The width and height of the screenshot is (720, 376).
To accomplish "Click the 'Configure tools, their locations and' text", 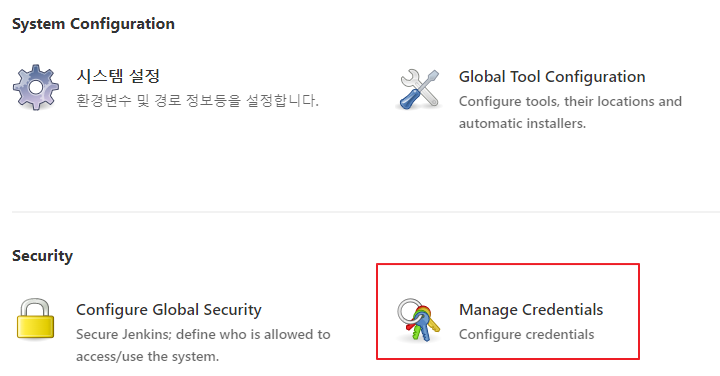I will (570, 101).
